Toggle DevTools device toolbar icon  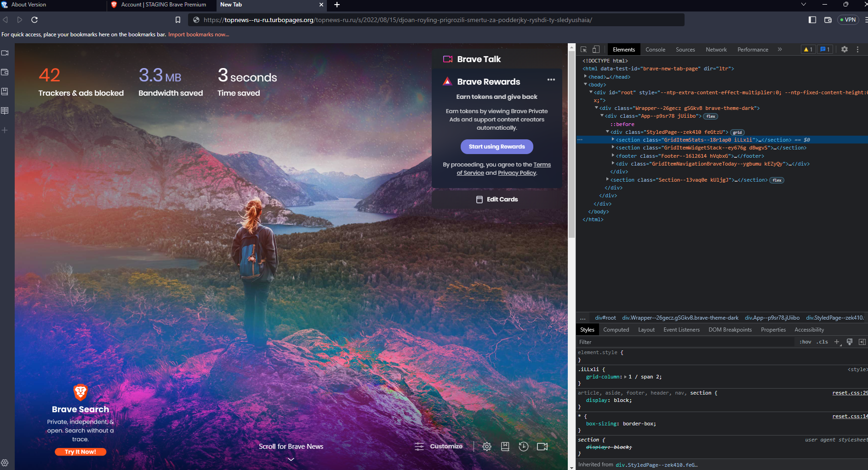pos(596,49)
